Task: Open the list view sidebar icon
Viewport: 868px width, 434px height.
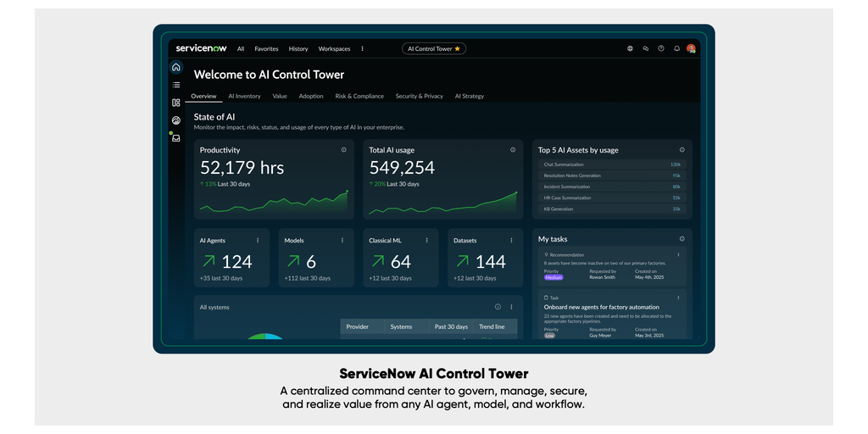Action: coord(176,85)
